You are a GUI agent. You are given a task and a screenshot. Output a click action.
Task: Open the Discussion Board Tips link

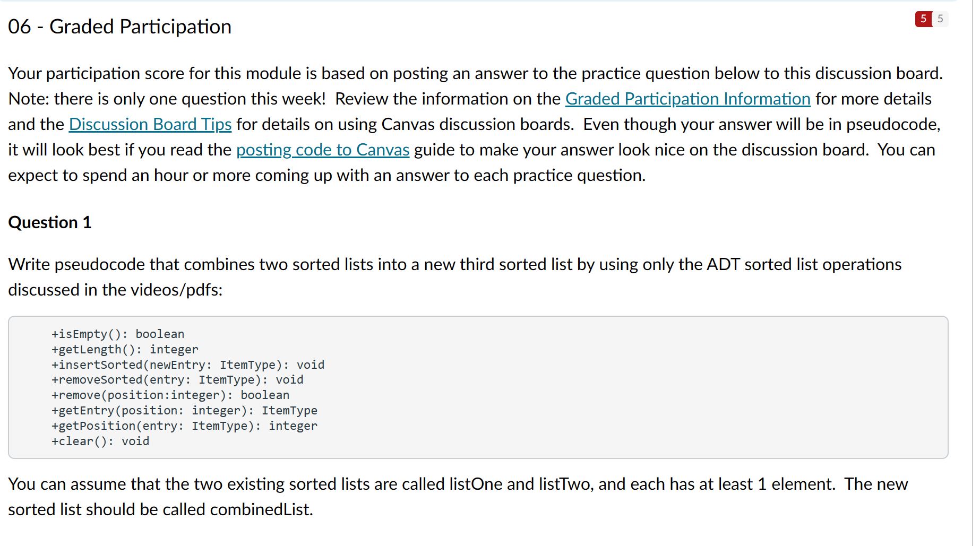(x=150, y=124)
